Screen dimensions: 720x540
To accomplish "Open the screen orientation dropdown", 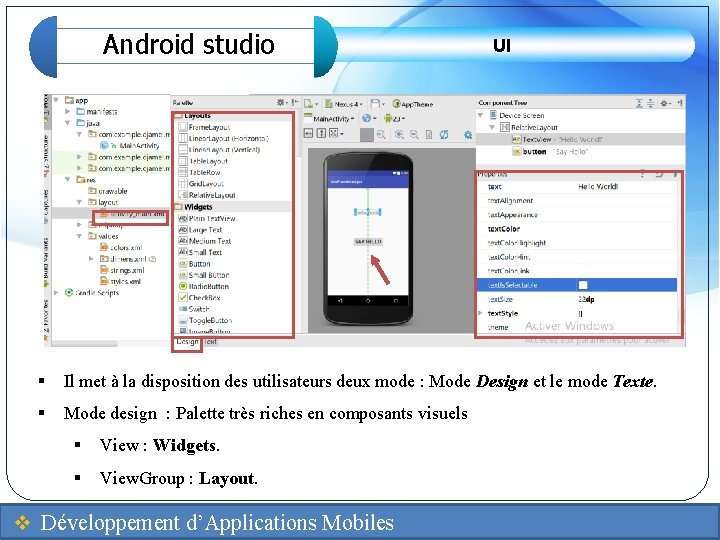I will point(377,104).
